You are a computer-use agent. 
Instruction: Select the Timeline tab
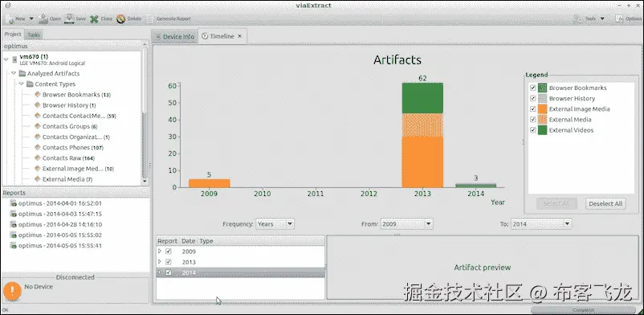tap(222, 36)
